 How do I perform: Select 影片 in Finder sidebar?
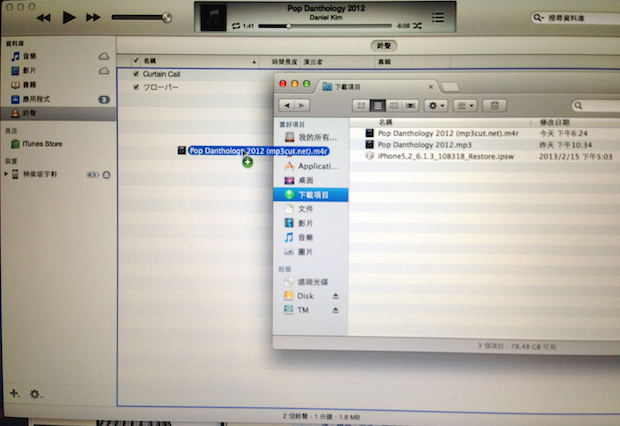click(299, 223)
